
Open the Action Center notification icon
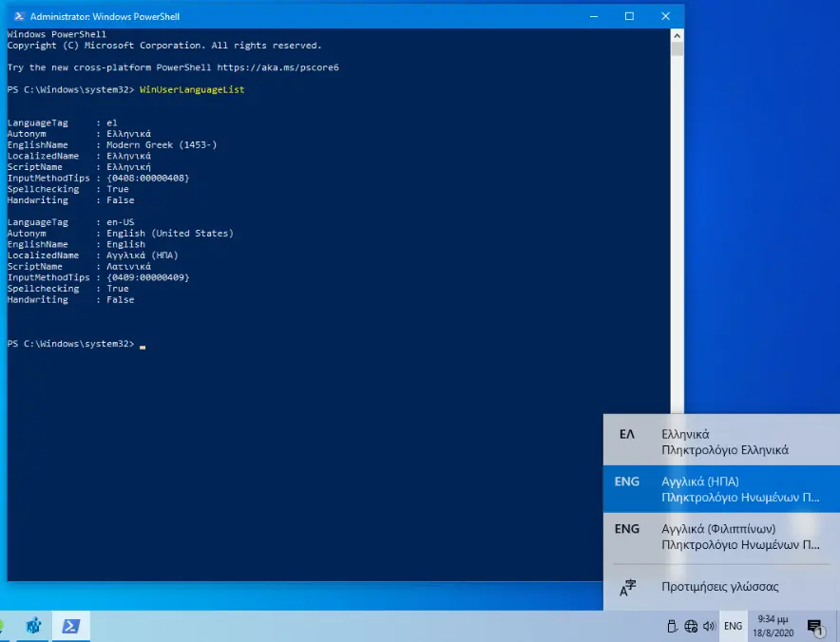815,627
